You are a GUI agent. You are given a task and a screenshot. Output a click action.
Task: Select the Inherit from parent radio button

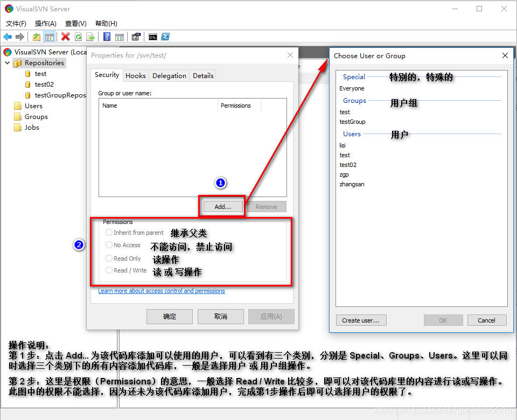(x=109, y=233)
